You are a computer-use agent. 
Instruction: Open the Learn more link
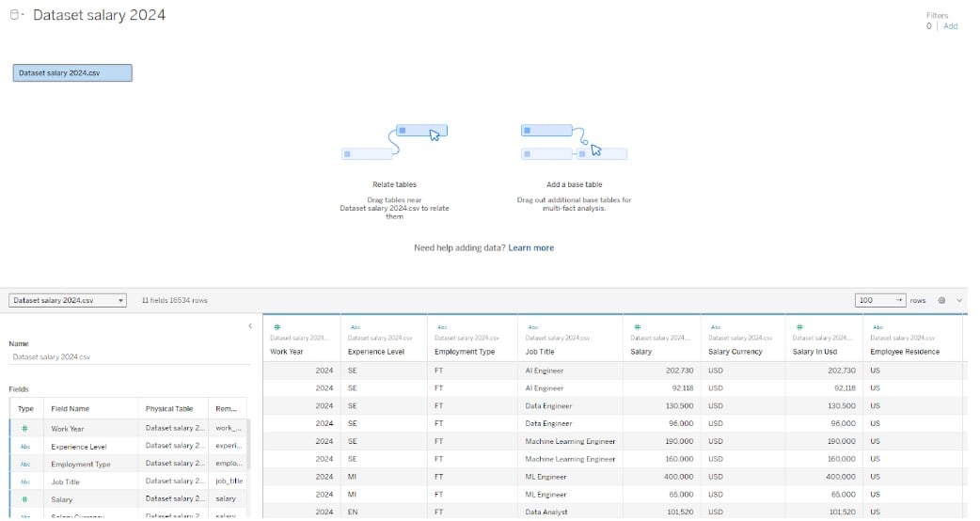(x=530, y=248)
